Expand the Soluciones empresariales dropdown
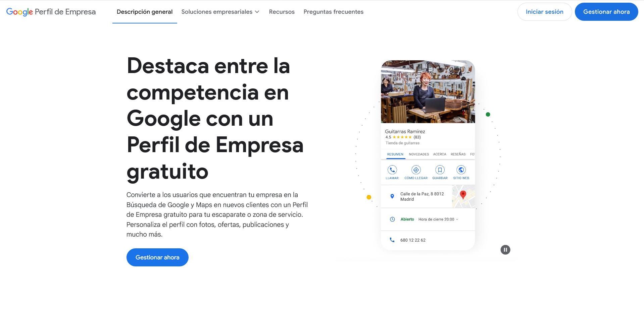 click(x=220, y=12)
